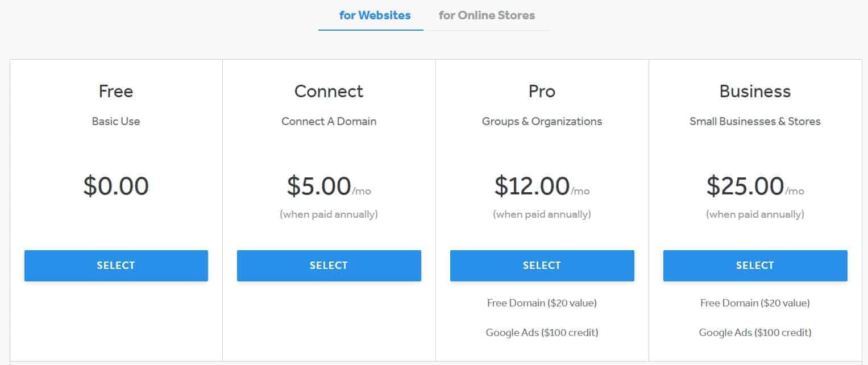
Task: Click the Connect plan title
Action: click(x=329, y=92)
